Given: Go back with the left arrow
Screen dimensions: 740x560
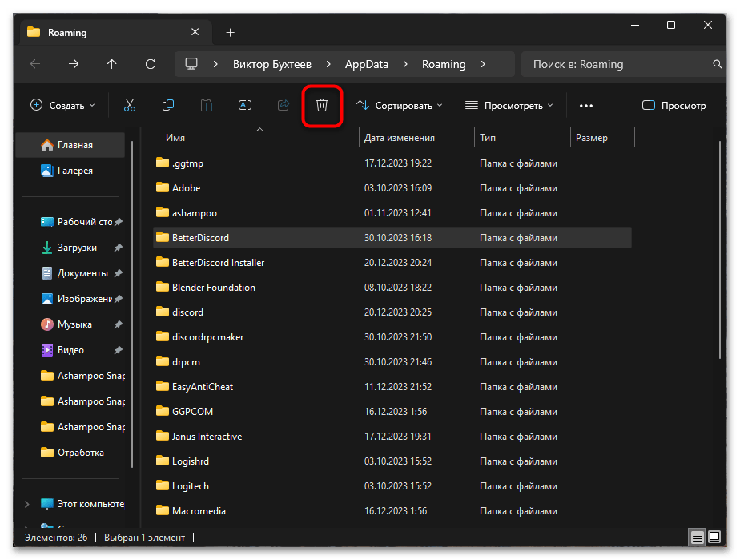Looking at the screenshot, I should click(35, 64).
